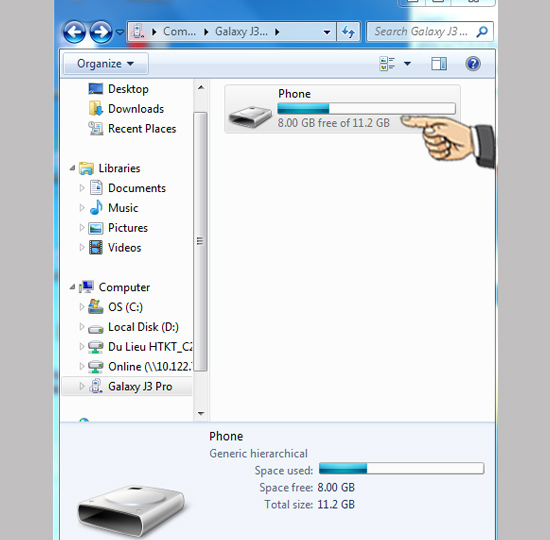Expand Online (\\10.122 network drive

(82, 367)
